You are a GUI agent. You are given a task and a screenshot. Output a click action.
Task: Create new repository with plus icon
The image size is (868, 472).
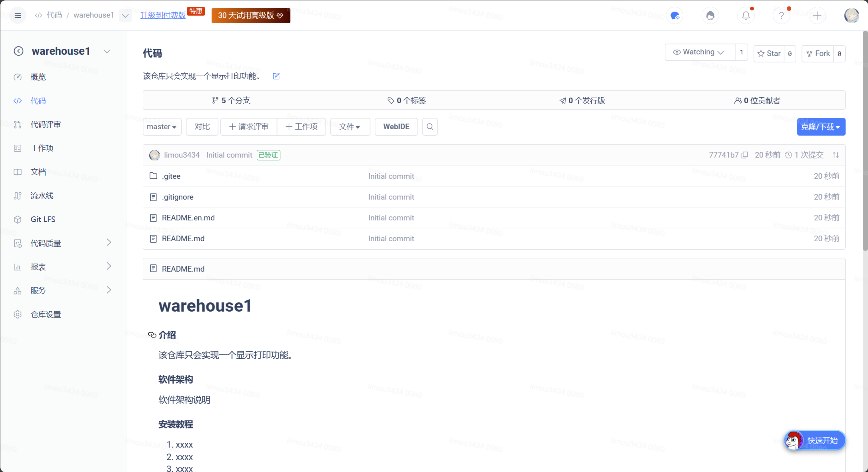(817, 16)
